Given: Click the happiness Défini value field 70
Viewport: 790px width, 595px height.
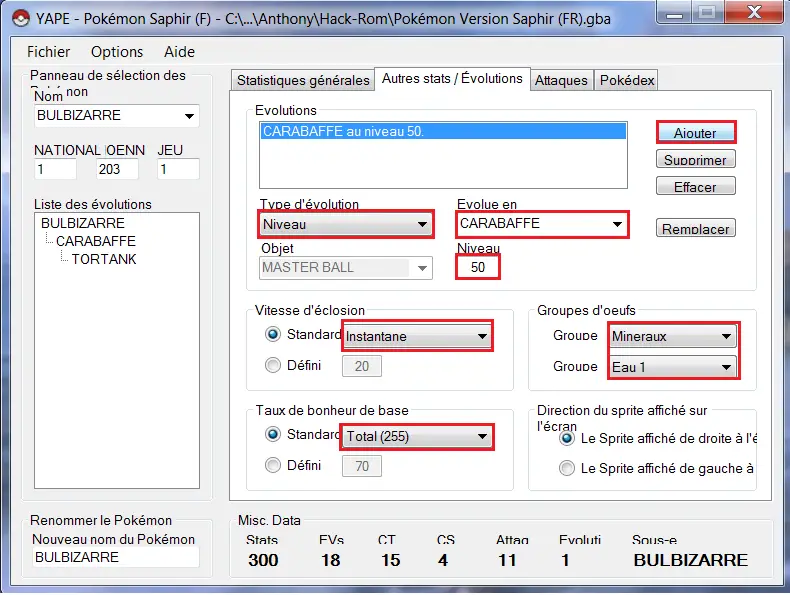Looking at the screenshot, I should [x=362, y=466].
